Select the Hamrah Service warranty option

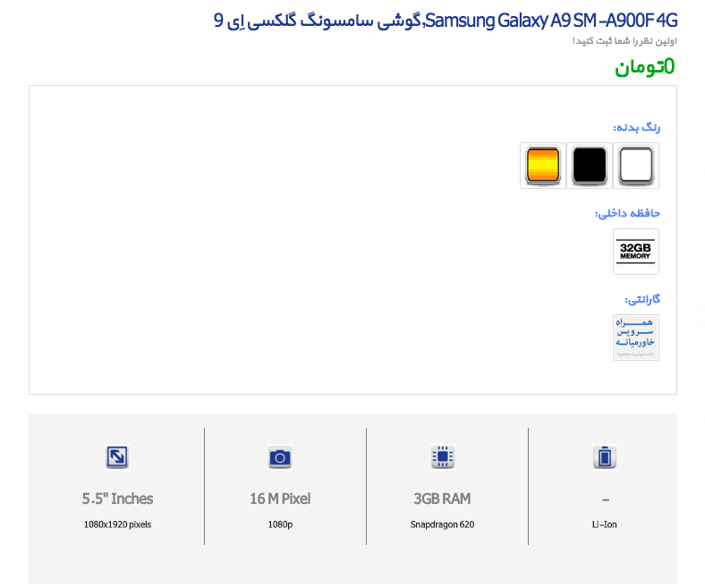pyautogui.click(x=636, y=337)
